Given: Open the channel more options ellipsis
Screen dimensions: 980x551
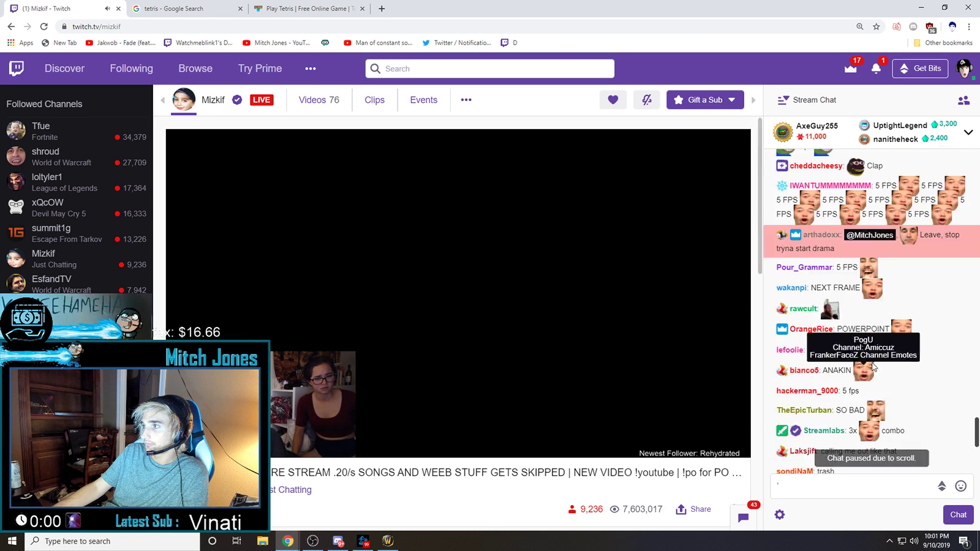Looking at the screenshot, I should pyautogui.click(x=466, y=100).
